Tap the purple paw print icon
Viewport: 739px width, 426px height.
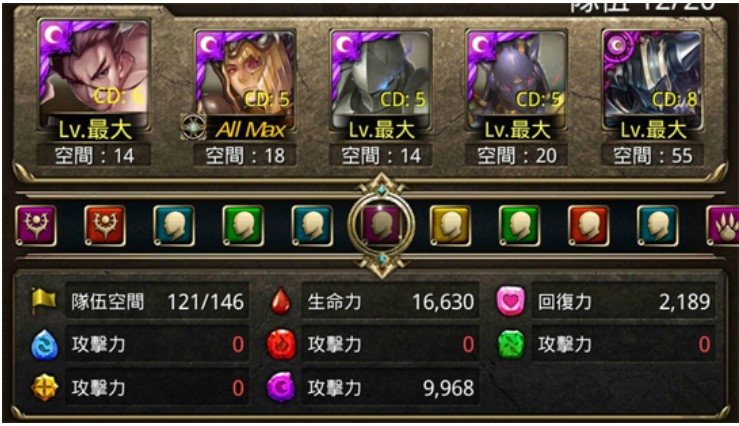(x=723, y=226)
